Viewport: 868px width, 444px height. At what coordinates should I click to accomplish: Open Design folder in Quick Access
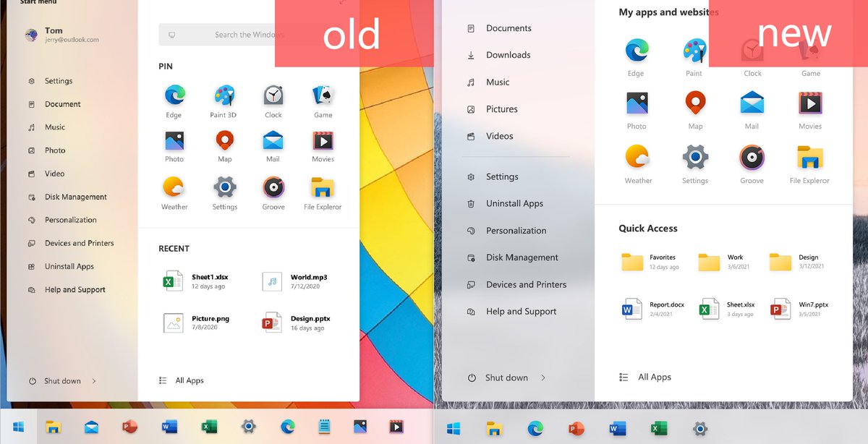pos(796,262)
